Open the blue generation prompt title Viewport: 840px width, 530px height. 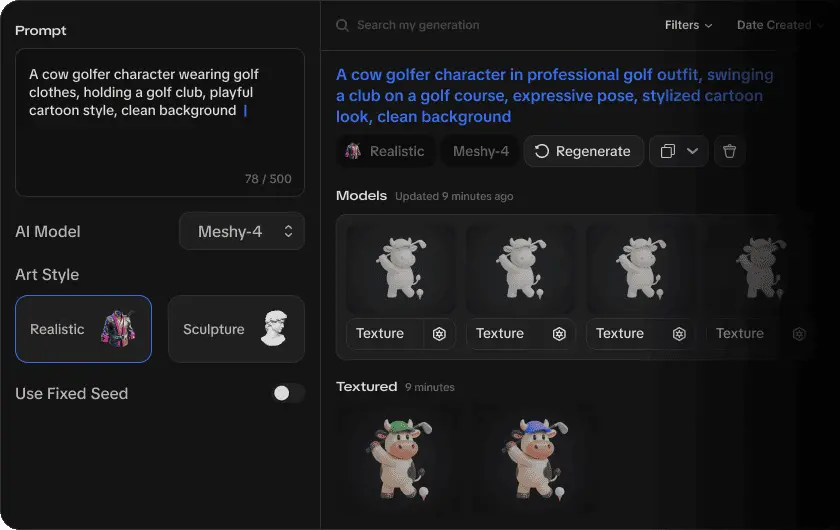[554, 95]
